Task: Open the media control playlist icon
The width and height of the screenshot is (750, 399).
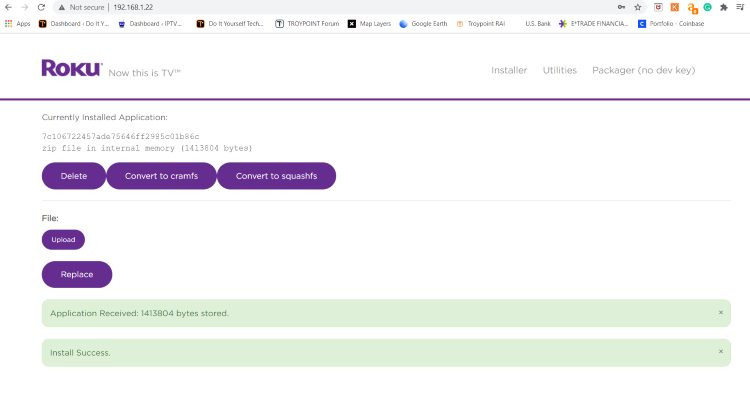Action: (x=740, y=7)
